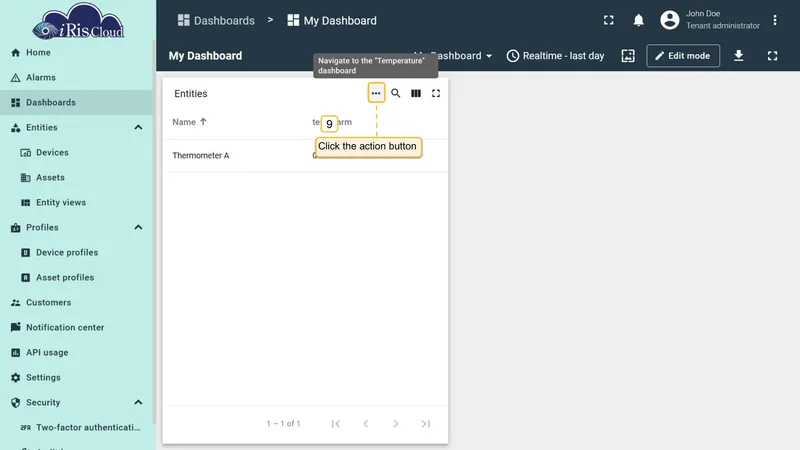This screenshot has height=450, width=800.
Task: Click the dashboard image export icon
Action: coord(628,56)
